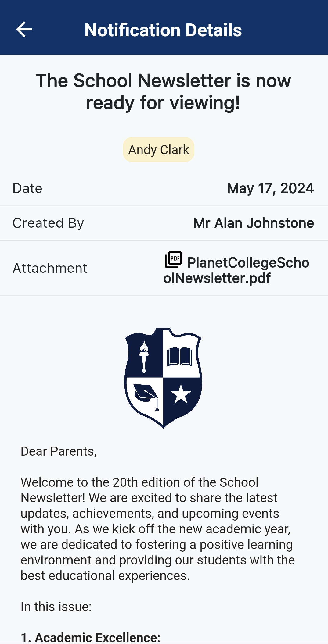Open the PlanetCollegeSchoolNewsletter.pdf attachment
Viewport: 328px width, 644px height.
point(236,270)
